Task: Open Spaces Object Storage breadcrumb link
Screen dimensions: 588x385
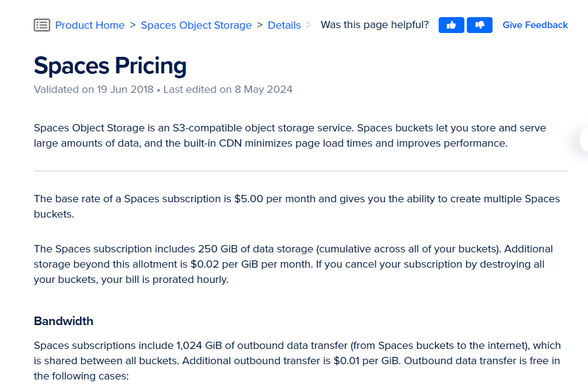Action: coord(196,25)
